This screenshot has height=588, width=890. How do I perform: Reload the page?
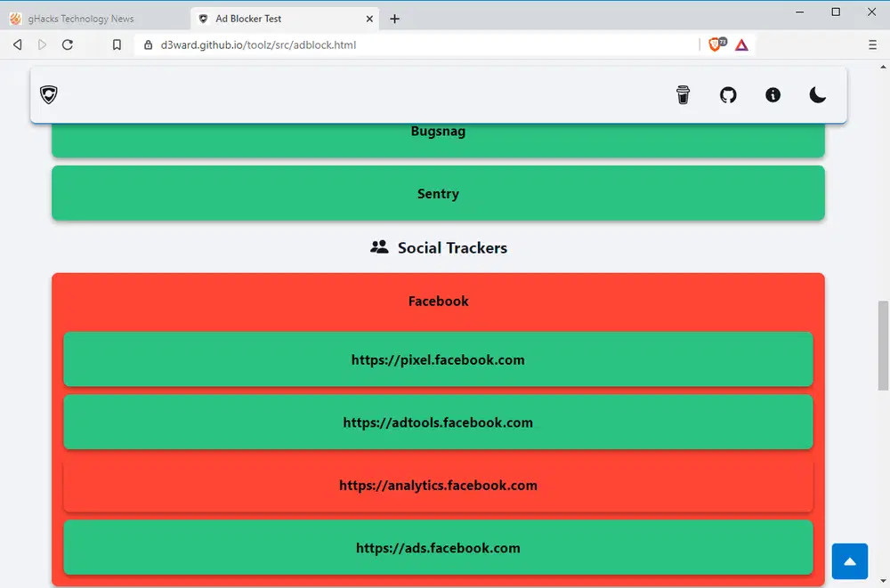[x=67, y=44]
